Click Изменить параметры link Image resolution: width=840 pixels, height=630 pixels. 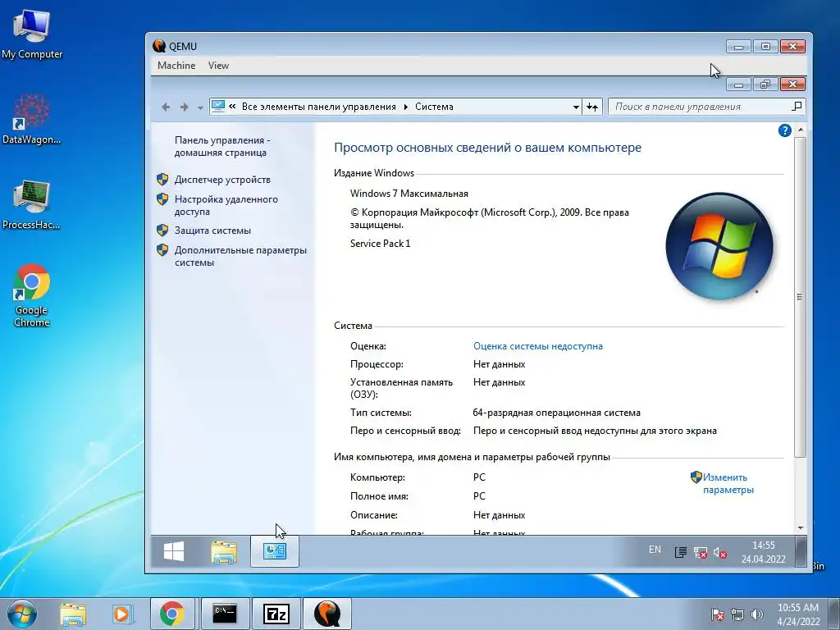click(x=728, y=483)
